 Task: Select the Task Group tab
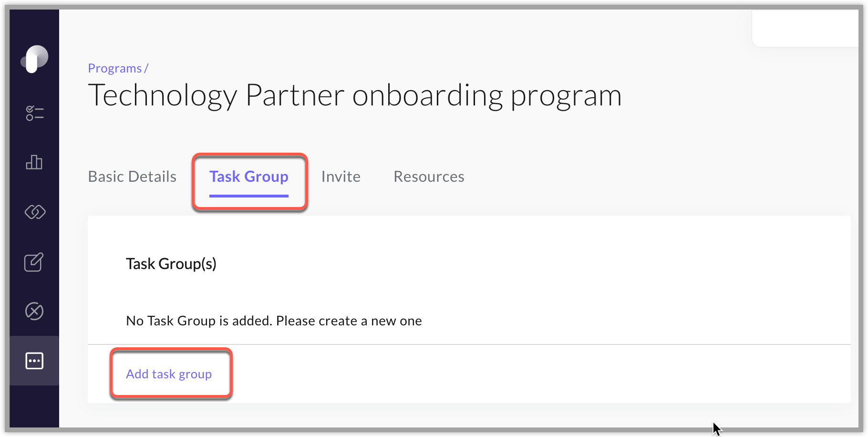(x=249, y=177)
